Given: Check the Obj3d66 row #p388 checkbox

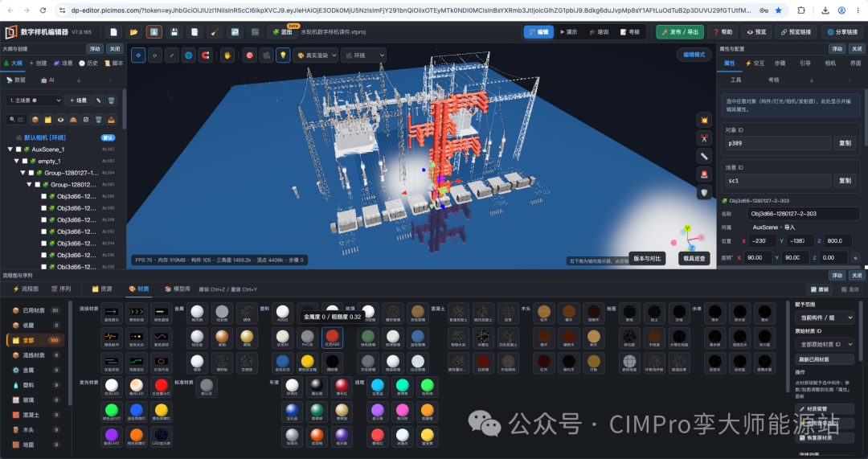Looking at the screenshot, I should [43, 208].
